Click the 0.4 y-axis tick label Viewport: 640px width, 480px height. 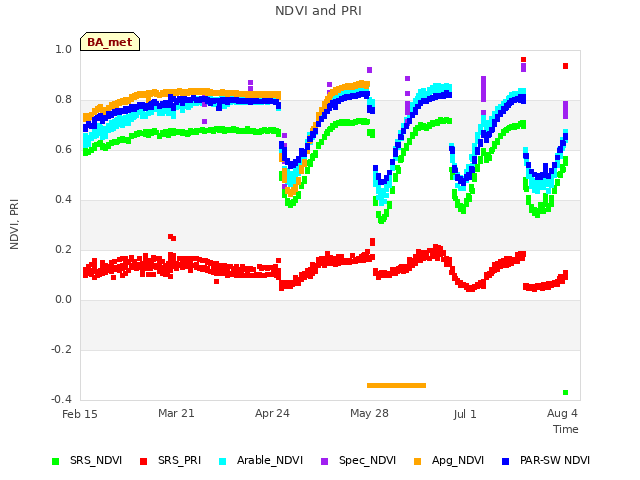click(63, 199)
